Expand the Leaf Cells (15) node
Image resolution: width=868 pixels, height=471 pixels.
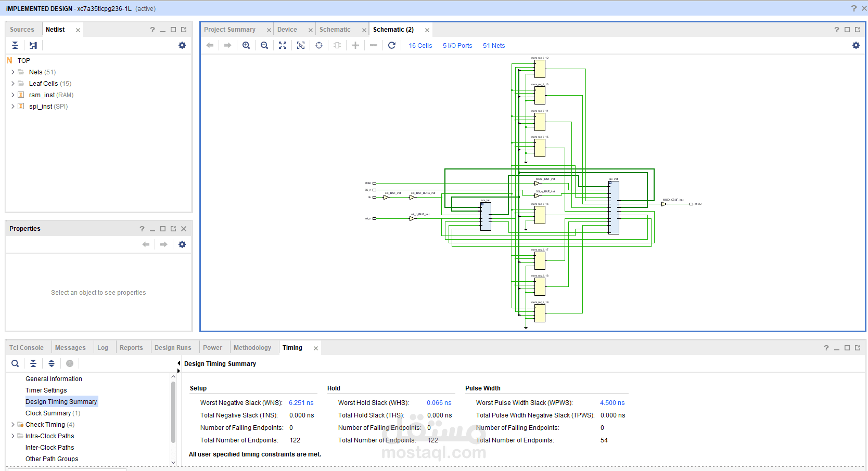(x=13, y=84)
